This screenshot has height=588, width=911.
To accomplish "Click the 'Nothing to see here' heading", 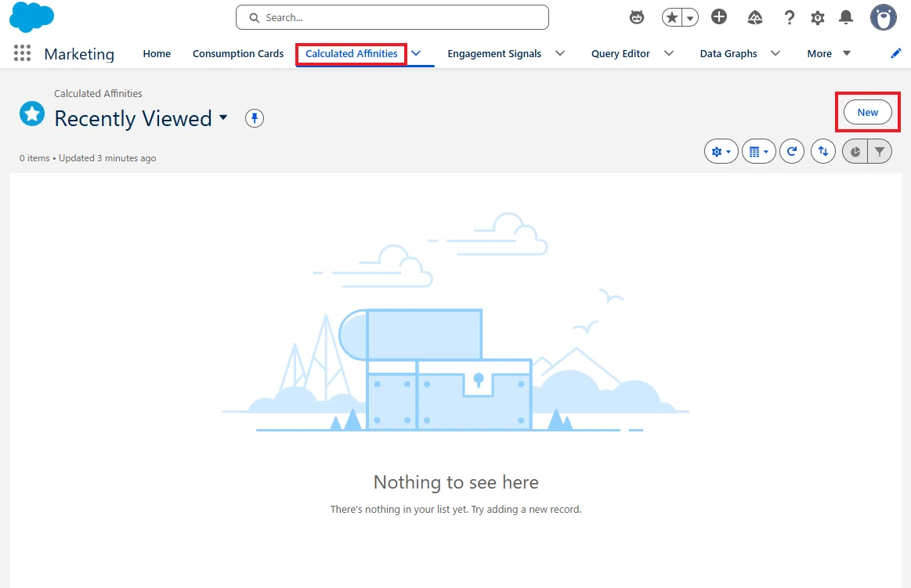I will click(456, 482).
